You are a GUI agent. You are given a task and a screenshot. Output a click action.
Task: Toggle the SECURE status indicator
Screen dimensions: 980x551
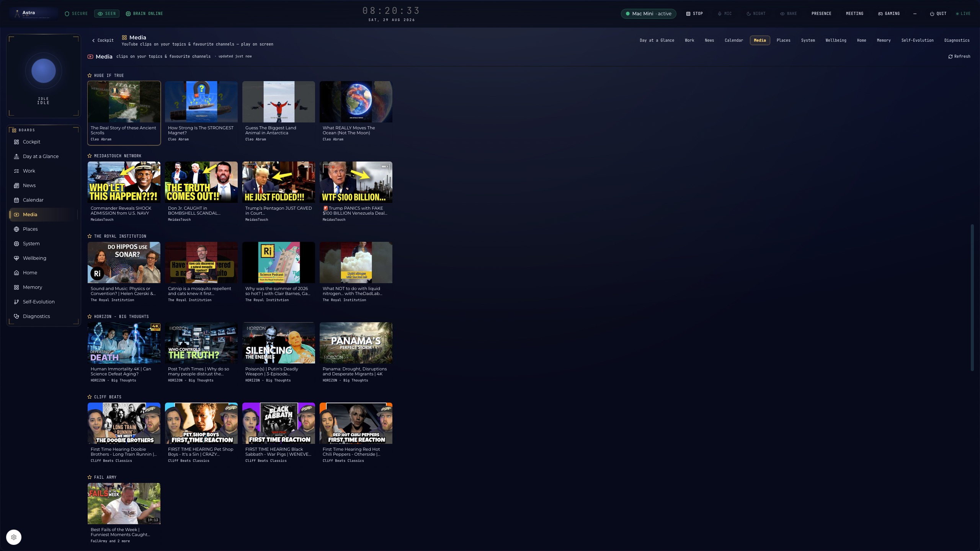[x=76, y=14]
